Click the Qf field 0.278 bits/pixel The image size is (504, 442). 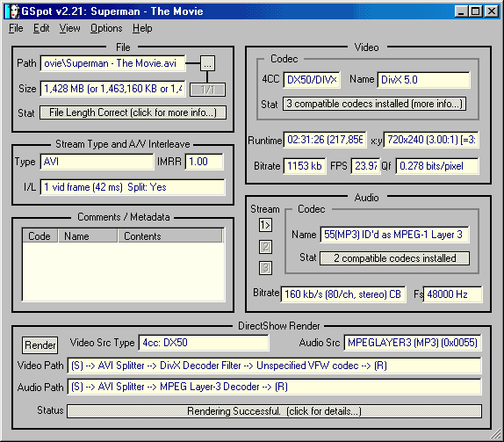[x=437, y=166]
